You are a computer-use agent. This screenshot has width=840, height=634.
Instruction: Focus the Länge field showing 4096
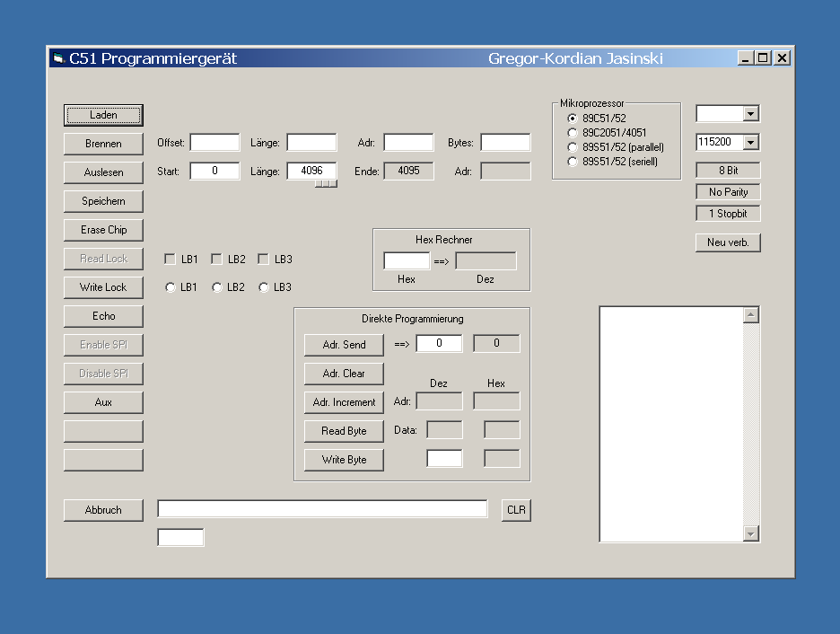pyautogui.click(x=311, y=171)
